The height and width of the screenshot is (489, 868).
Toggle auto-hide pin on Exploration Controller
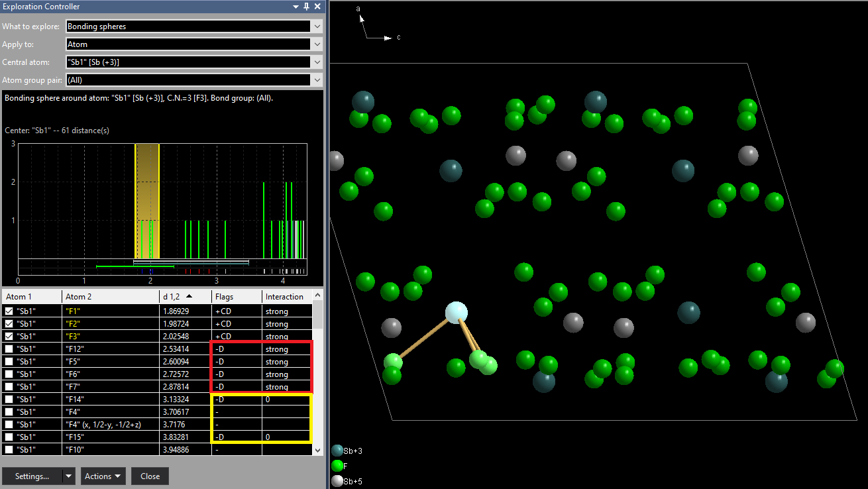[306, 7]
